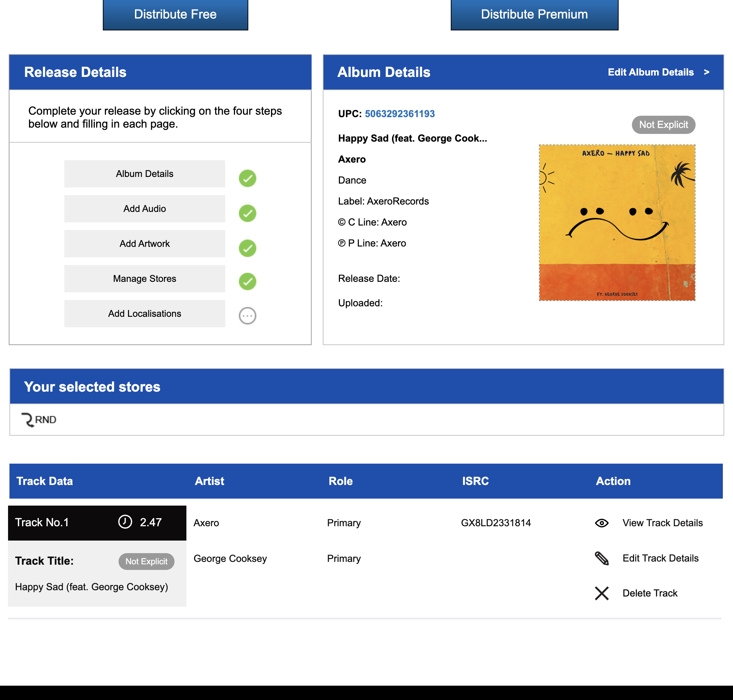Screen dimensions: 733x700
Task: Click the Not Explicit badge on Track Title
Action: point(146,561)
